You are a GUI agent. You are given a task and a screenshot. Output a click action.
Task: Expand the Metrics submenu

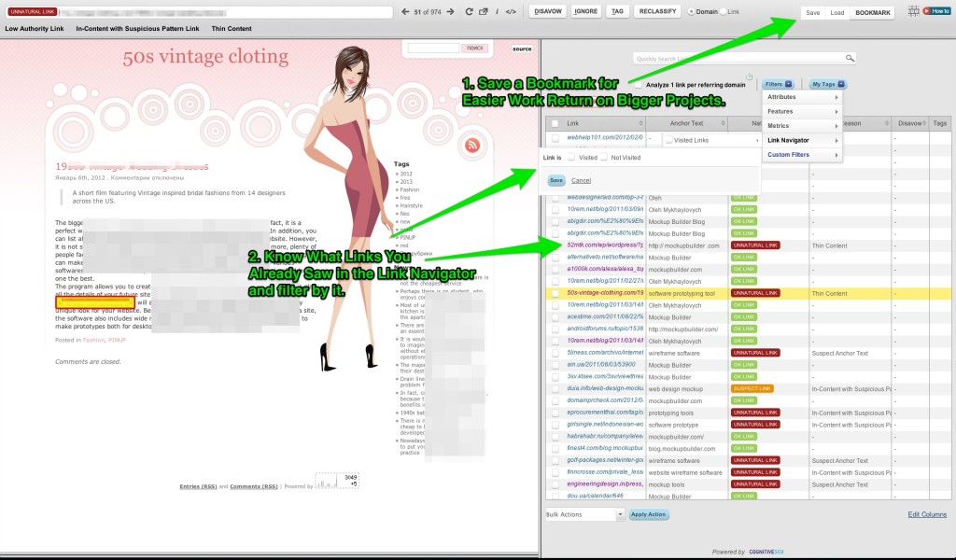coord(802,125)
